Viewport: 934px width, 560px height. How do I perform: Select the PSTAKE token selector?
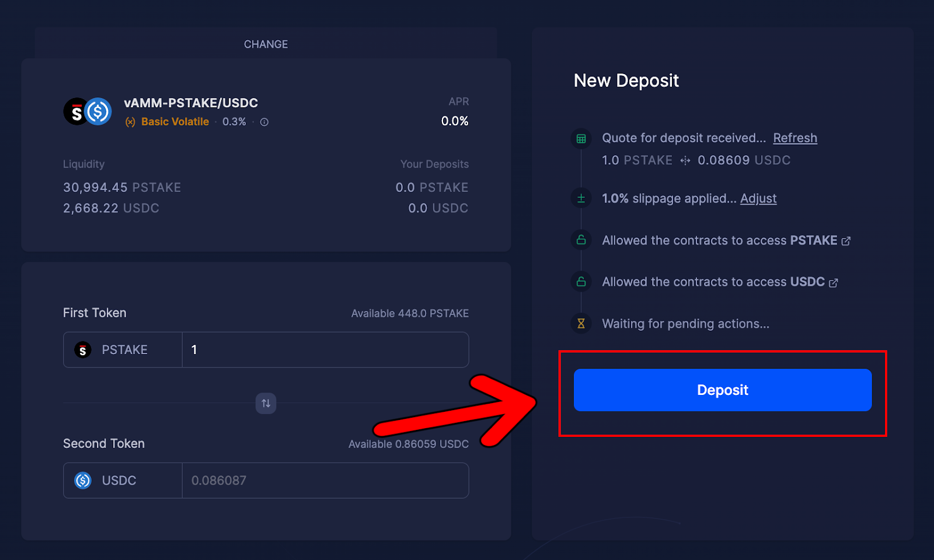(x=123, y=350)
